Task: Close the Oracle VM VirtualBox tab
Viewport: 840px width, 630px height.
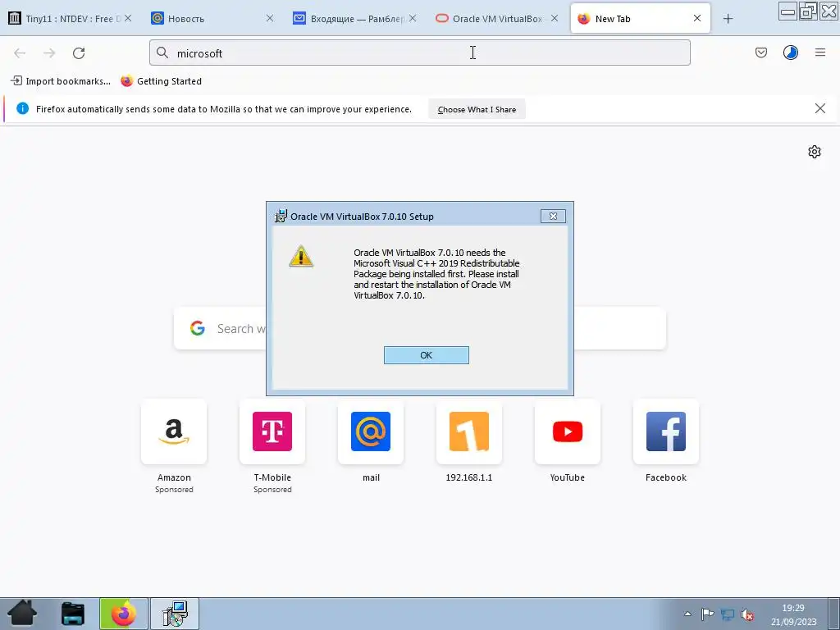Action: [x=555, y=18]
